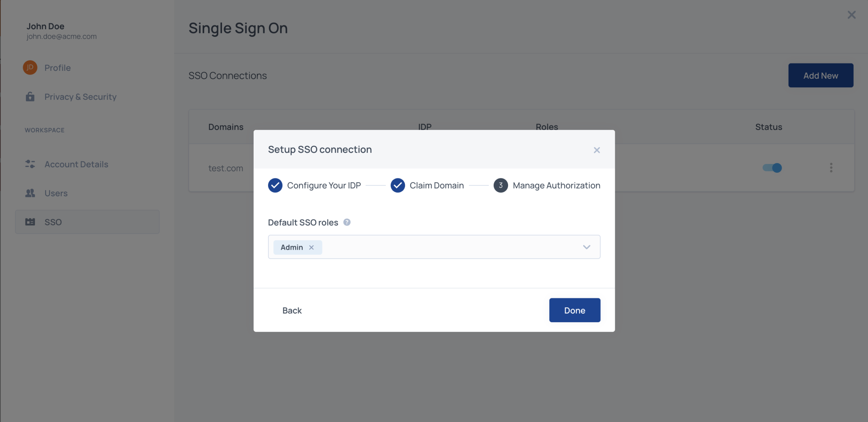Click the Privacy & Security lock icon
The width and height of the screenshot is (868, 422).
[x=30, y=97]
